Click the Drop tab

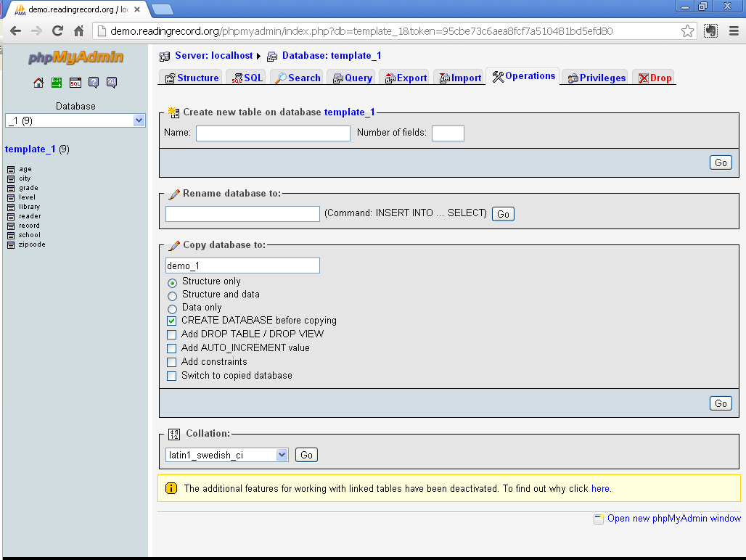655,78
